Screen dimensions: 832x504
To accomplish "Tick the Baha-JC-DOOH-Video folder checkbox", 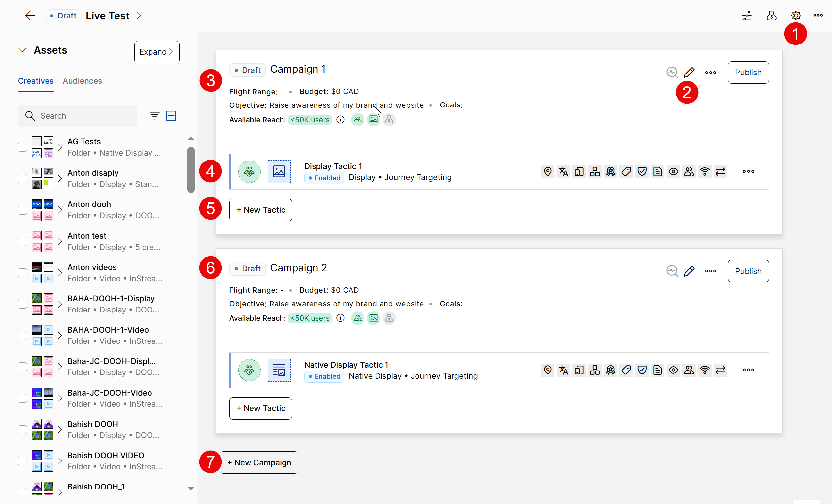I will pyautogui.click(x=22, y=398).
